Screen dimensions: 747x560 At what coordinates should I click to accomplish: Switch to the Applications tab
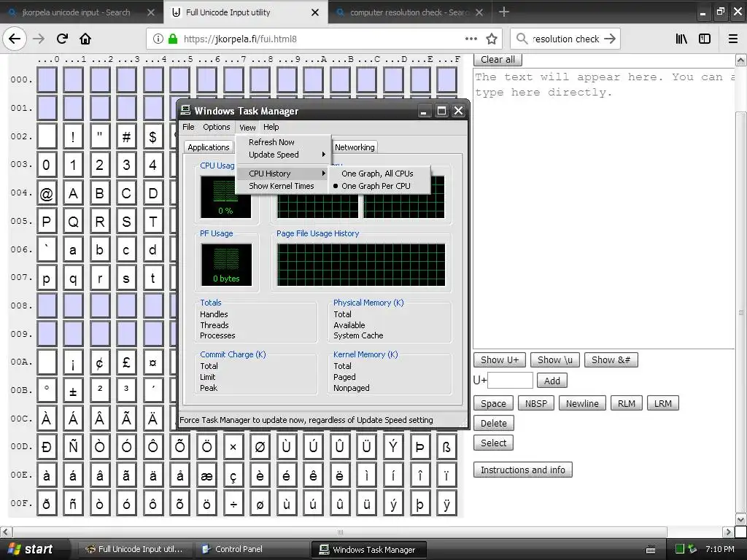click(x=208, y=147)
